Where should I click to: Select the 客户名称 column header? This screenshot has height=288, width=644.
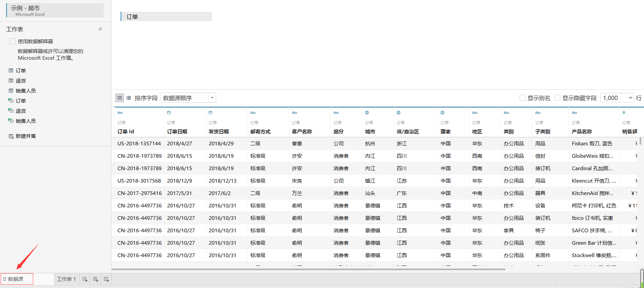pyautogui.click(x=302, y=132)
